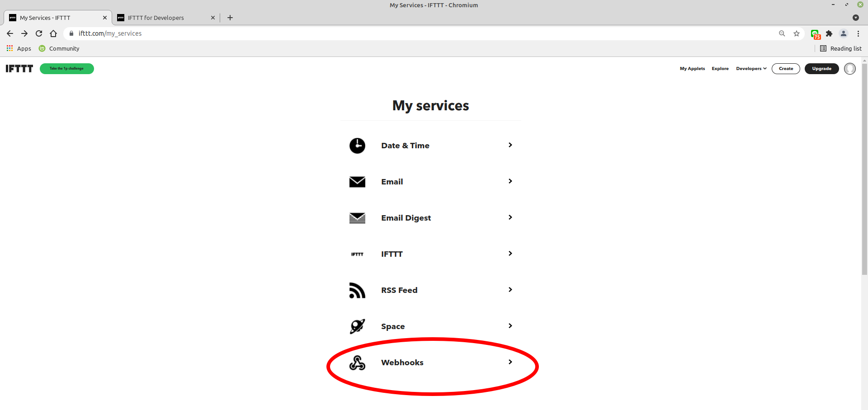Open the browser Extensions puzzle icon
The width and height of the screenshot is (868, 410).
click(829, 33)
